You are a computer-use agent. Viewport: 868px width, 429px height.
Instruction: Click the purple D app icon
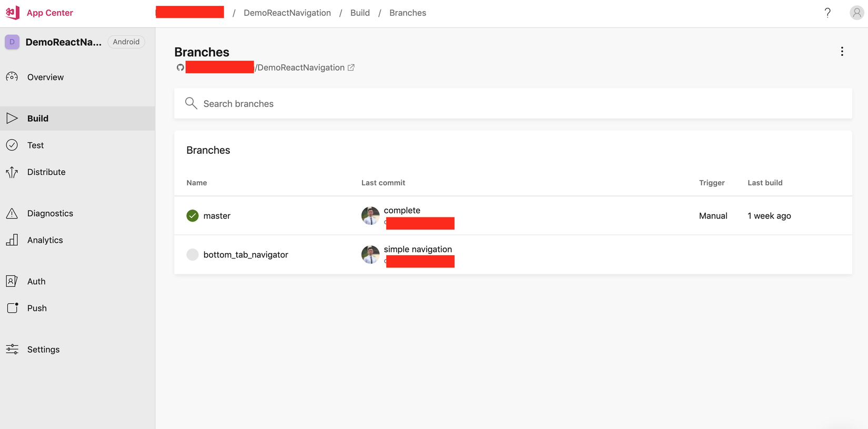coord(12,42)
